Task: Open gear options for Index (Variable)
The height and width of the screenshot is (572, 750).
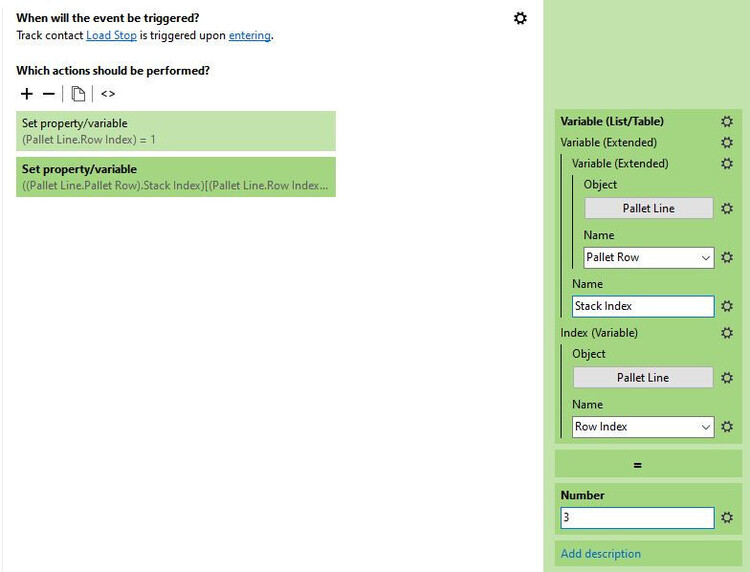Action: (x=727, y=332)
